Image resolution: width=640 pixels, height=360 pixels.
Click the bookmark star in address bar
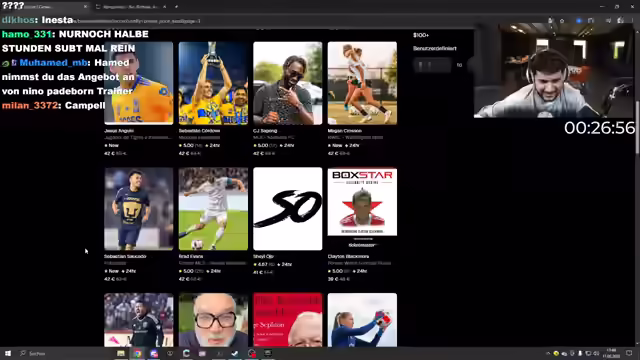[x=562, y=20]
